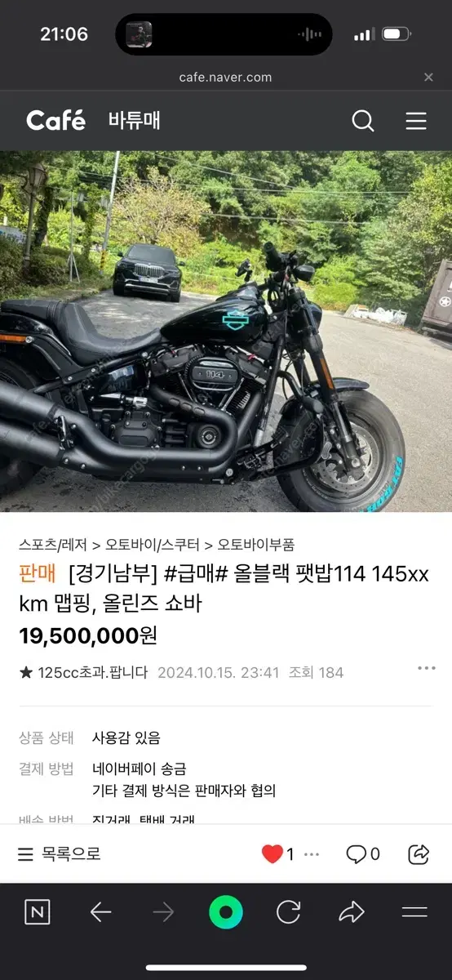This screenshot has height=980, width=452.
Task: Return to list via 목록으로
Action: tap(59, 854)
